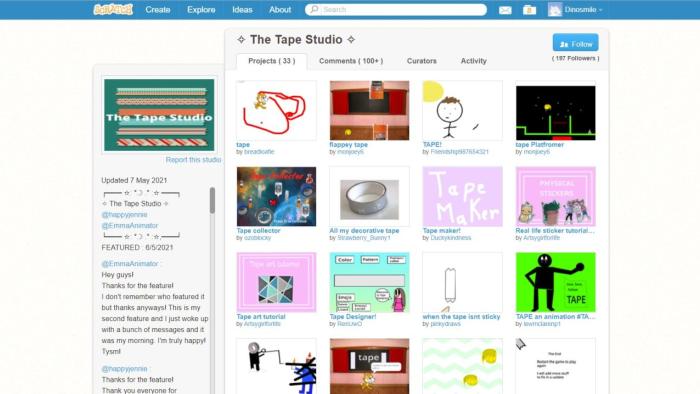Screen dimensions: 700x394
Task: Open the 'when the tape isnt sticky' thumbnail
Action: (x=462, y=282)
